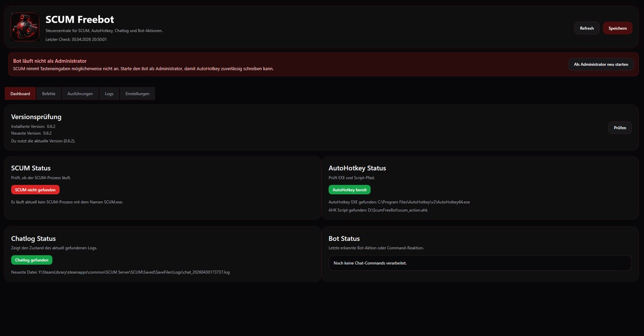
Task: Click the AutoHotkey bereit status badge
Action: point(350,190)
